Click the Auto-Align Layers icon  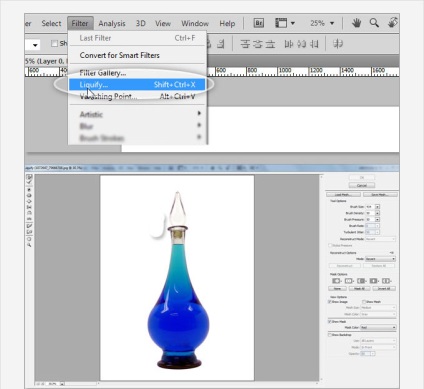click(337, 44)
